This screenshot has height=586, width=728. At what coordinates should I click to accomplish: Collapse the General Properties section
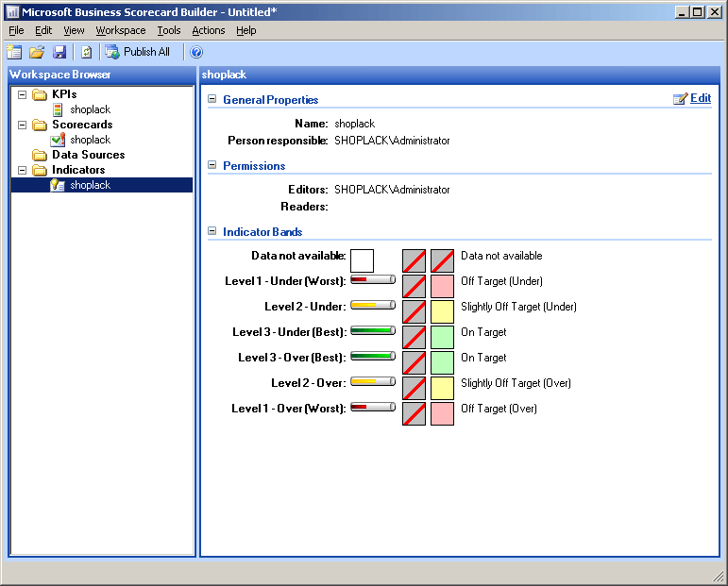tap(212, 99)
